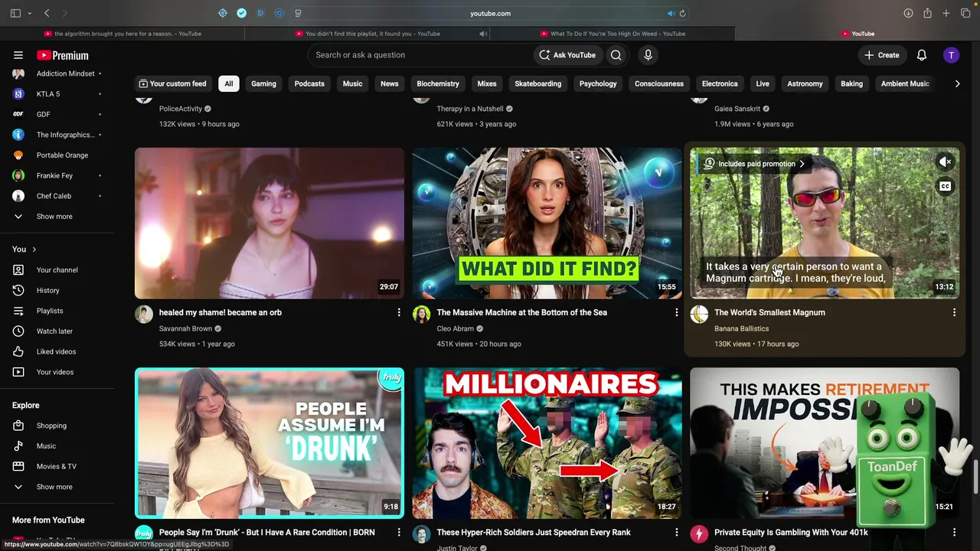Open Safari downloads button
Screen dimensions: 980x551
[x=908, y=13]
